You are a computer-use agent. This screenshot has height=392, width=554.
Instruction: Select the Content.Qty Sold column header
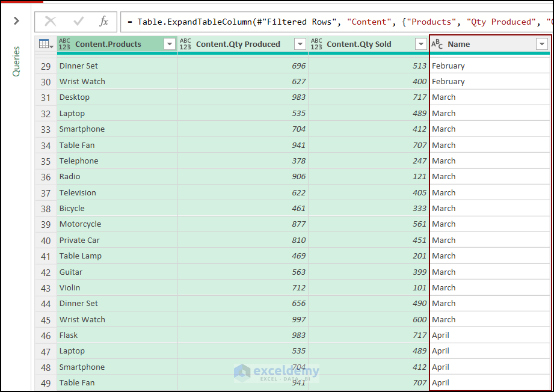pos(359,44)
